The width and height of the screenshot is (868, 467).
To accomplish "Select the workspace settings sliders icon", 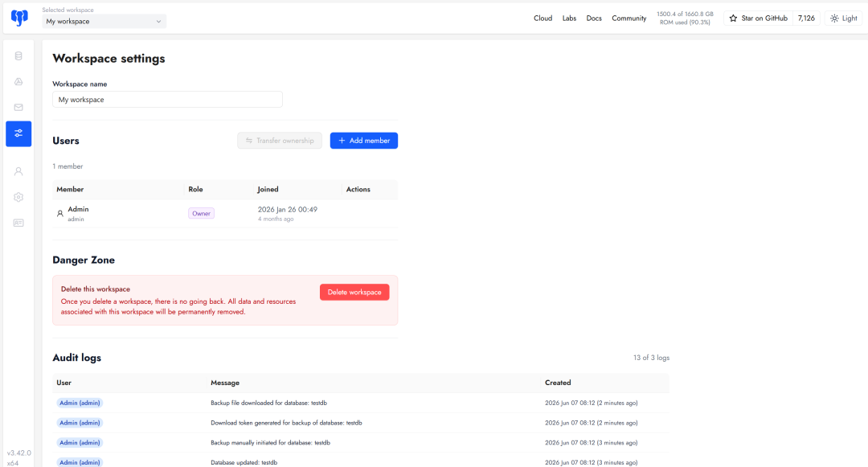I will [18, 133].
